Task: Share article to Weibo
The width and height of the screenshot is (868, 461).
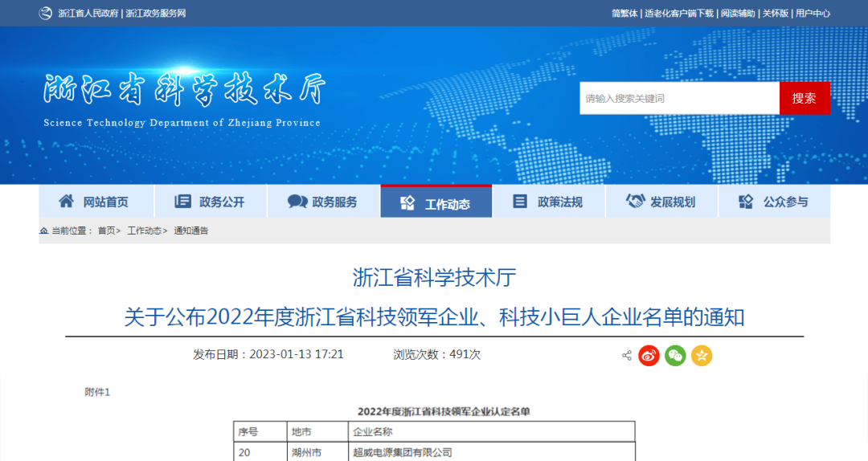Action: coord(649,355)
